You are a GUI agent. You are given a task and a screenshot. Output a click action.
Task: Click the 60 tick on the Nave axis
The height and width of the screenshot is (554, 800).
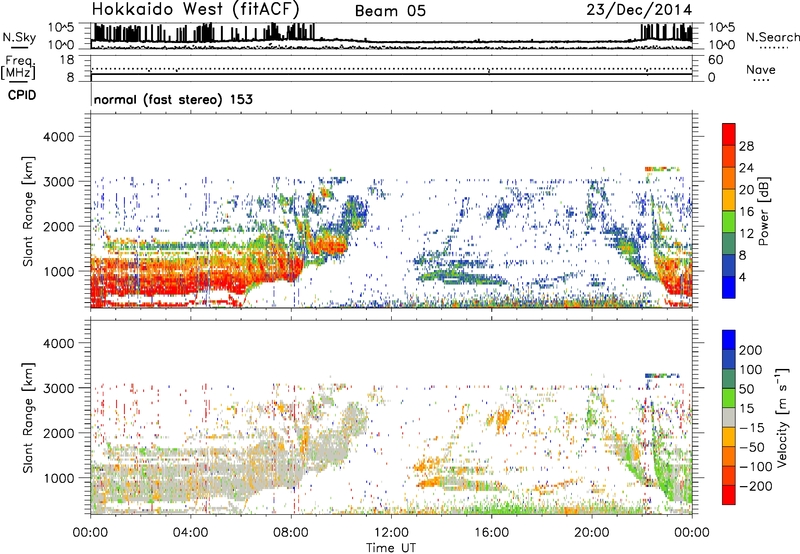coord(715,60)
